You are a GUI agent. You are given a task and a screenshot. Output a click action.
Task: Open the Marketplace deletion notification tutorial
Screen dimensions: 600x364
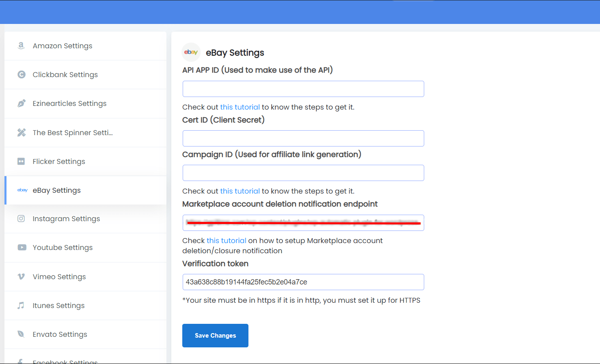226,240
